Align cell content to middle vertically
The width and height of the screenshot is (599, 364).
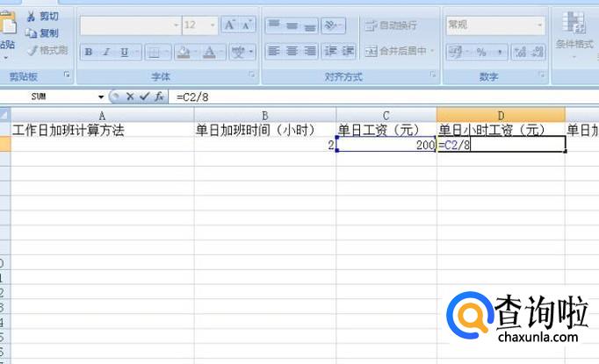292,25
